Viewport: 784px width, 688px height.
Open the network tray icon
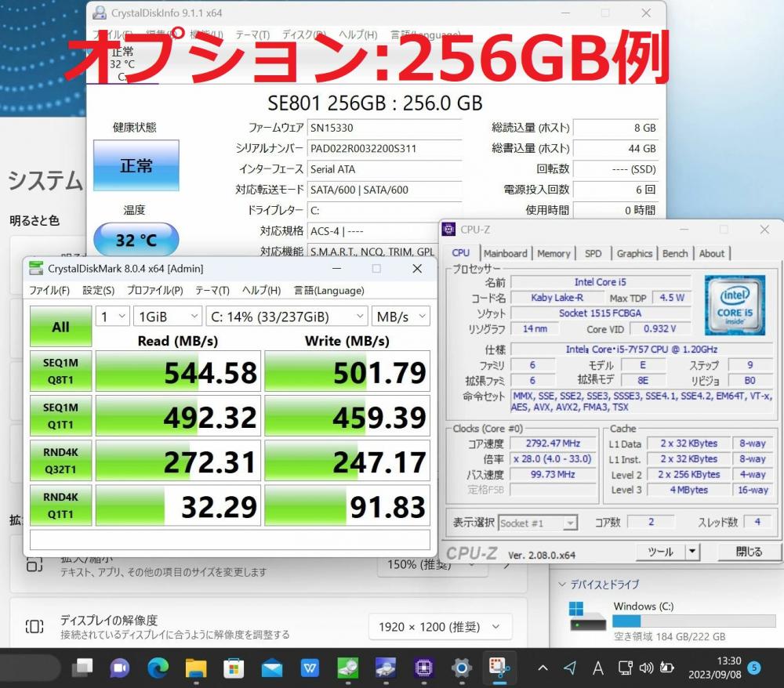click(625, 668)
